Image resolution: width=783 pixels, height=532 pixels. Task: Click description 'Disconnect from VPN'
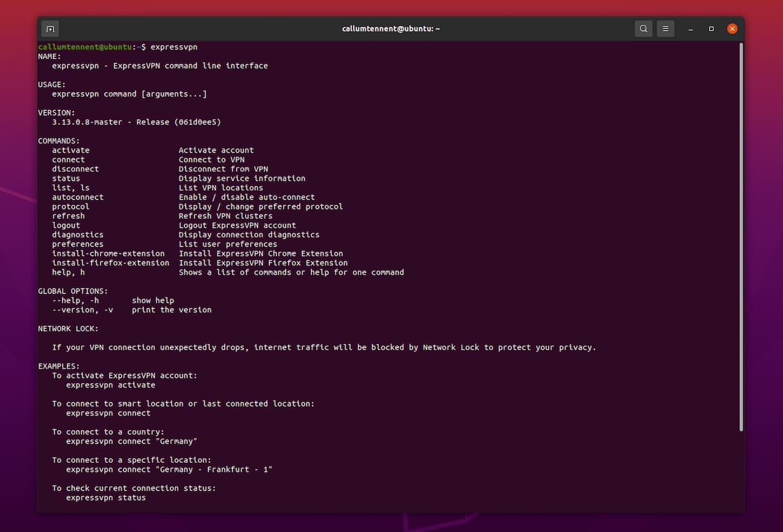(223, 169)
